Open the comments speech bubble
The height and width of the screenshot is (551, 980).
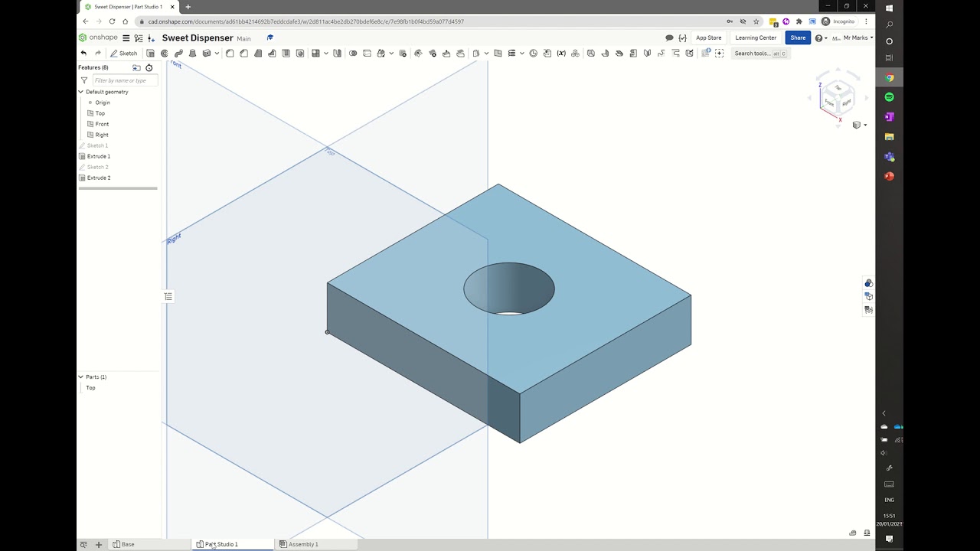669,37
